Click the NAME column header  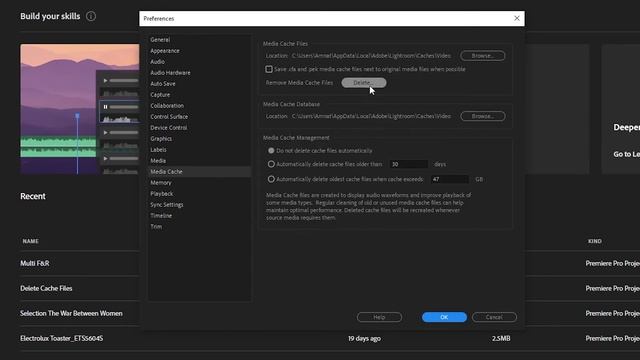[x=31, y=241]
